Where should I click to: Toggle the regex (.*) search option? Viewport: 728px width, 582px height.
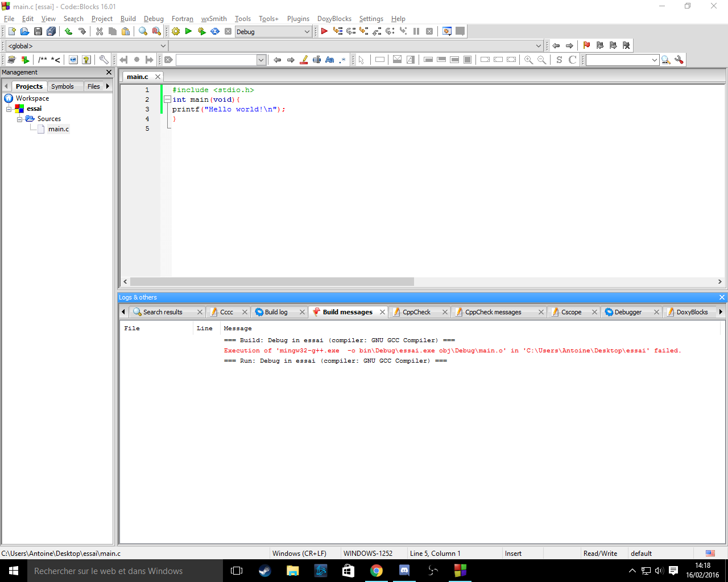(x=342, y=60)
